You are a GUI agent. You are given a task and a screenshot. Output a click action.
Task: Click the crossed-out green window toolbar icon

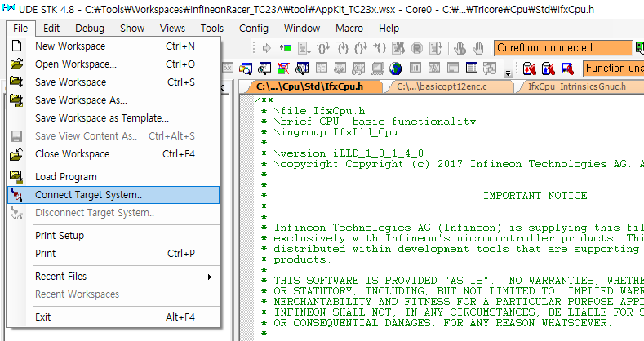click(283, 69)
